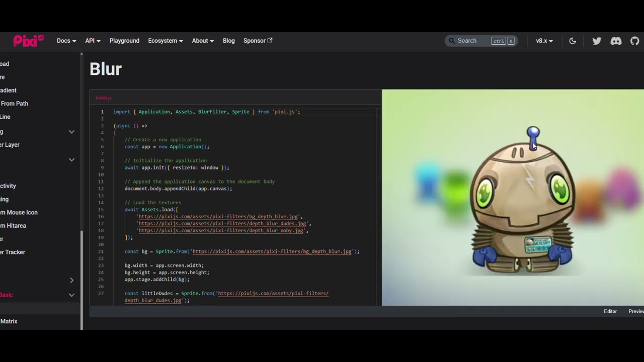
Task: Select the index.js file tab
Action: pyautogui.click(x=104, y=98)
